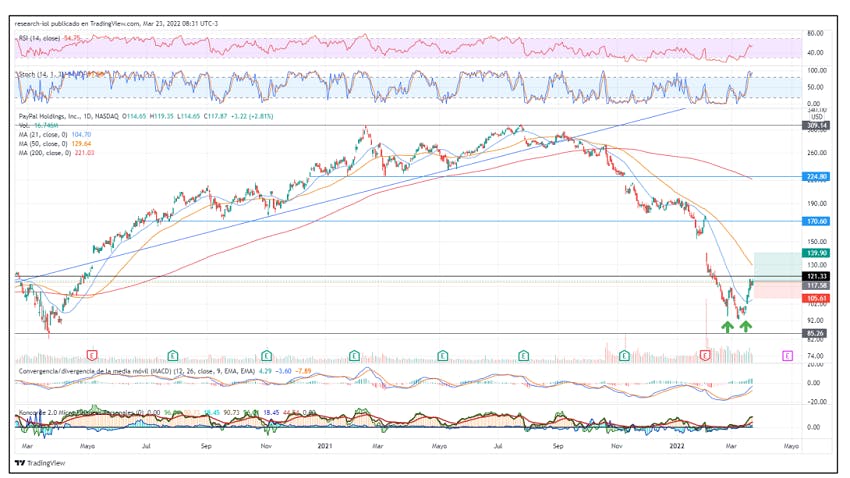This screenshot has width=850, height=478.
Task: Click the green earnings marker at Nov 2020
Action: [x=266, y=356]
